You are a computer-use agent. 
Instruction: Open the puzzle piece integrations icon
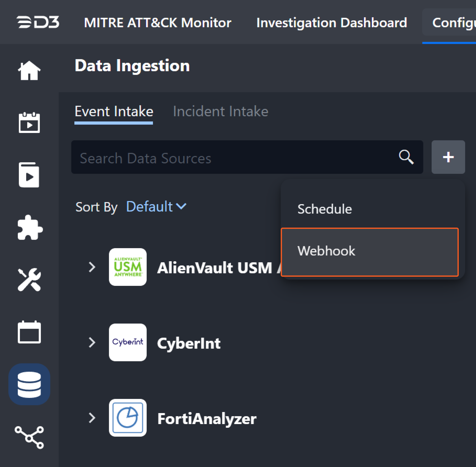point(30,227)
